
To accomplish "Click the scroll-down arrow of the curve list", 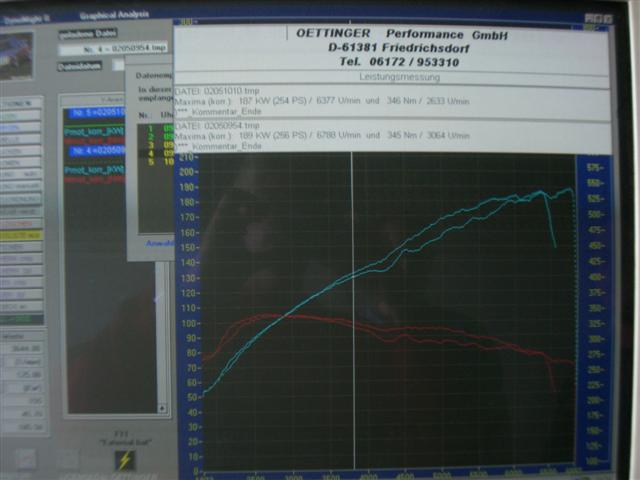I will click(x=162, y=408).
